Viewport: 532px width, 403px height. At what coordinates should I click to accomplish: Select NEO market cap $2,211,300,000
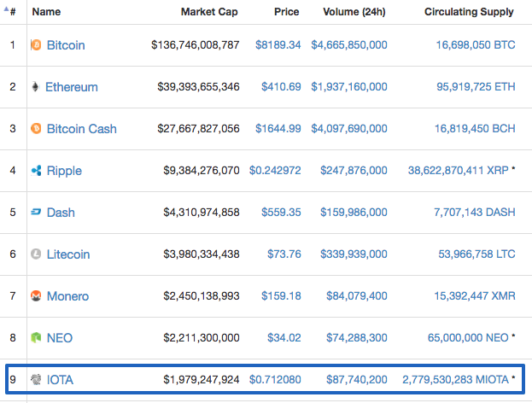(x=202, y=338)
